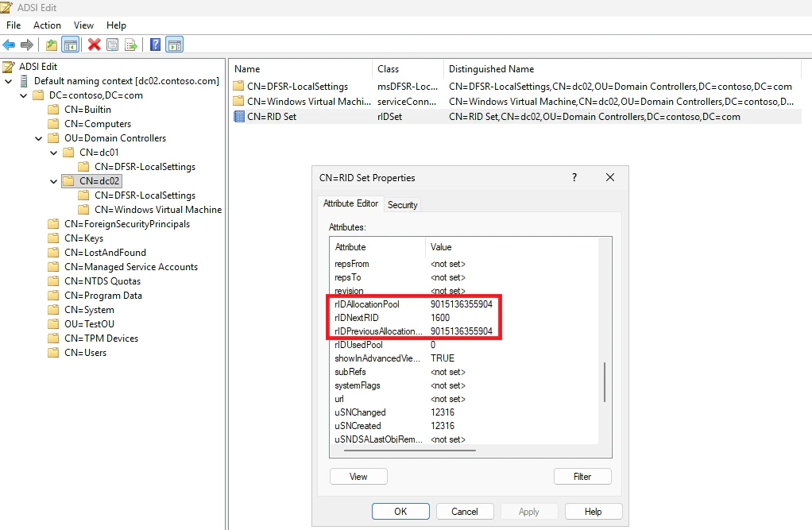Open the File menu
This screenshot has width=812, height=530.
14,25
